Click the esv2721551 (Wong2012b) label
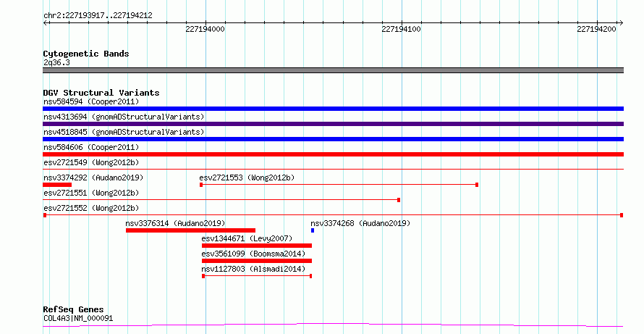Image resolution: width=644 pixels, height=334 pixels. tap(91, 193)
